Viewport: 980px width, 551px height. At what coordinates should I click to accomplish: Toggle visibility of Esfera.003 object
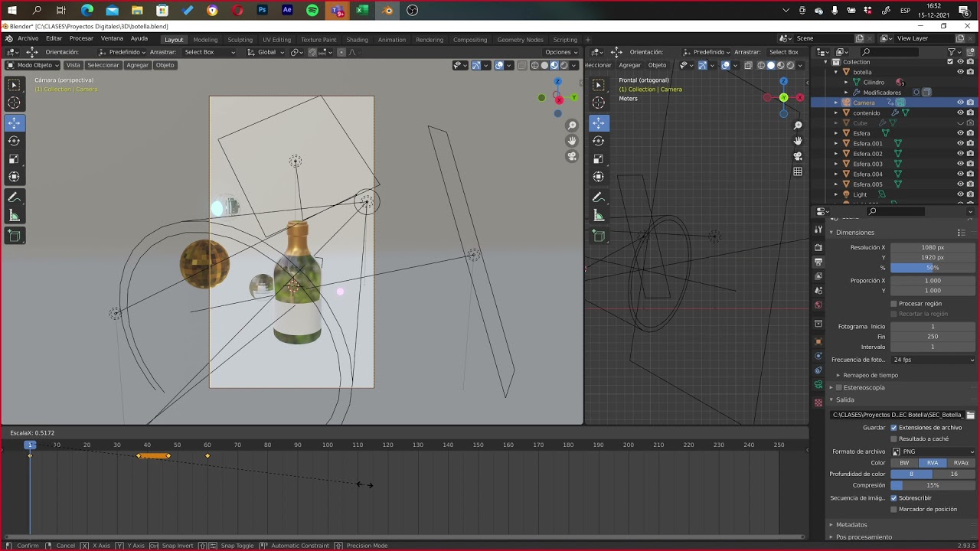point(960,164)
